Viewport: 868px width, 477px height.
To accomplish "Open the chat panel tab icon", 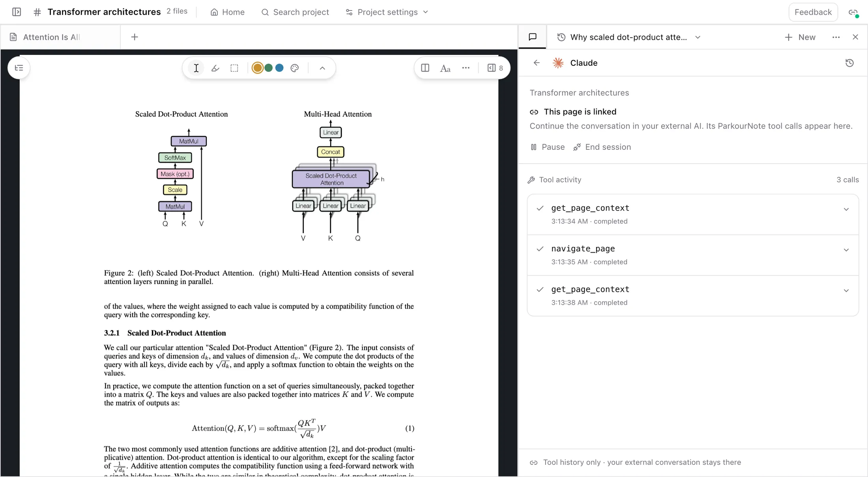I will pos(533,37).
